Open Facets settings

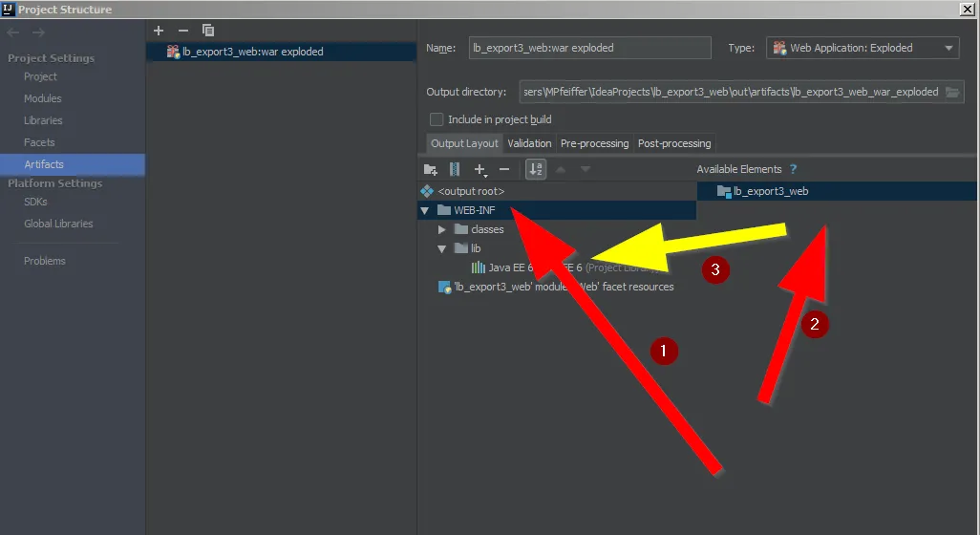tap(39, 142)
